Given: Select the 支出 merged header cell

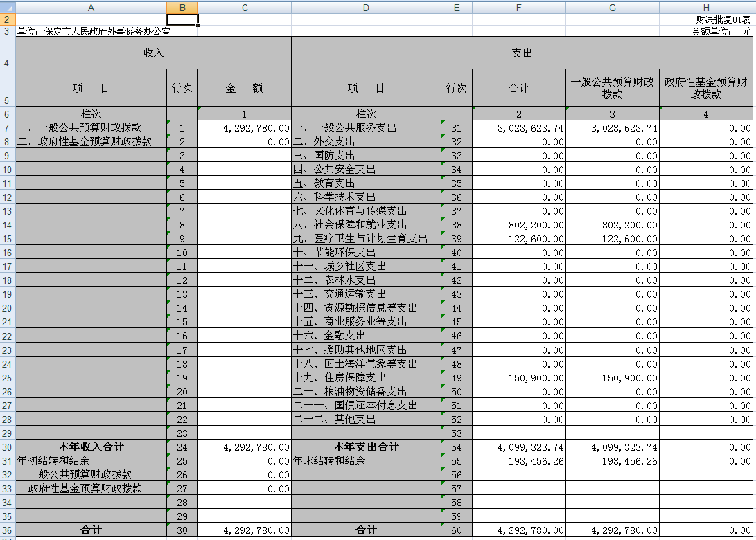Looking at the screenshot, I should pos(522,53).
